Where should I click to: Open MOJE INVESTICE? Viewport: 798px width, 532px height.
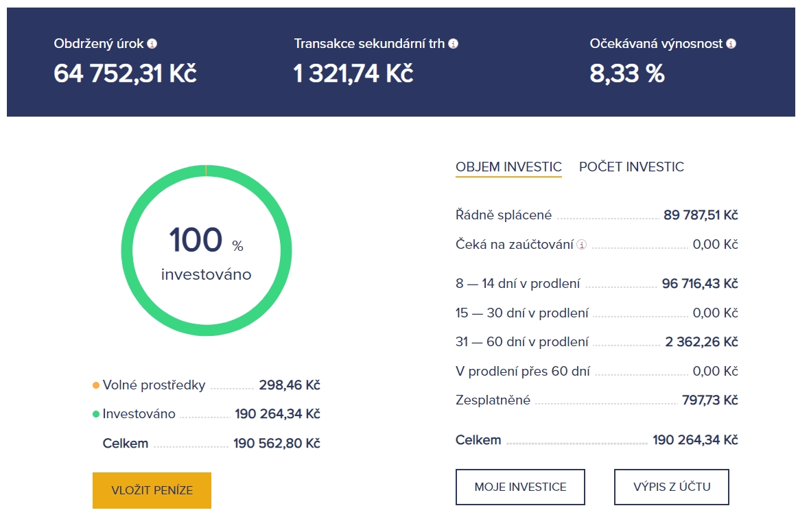tap(520, 487)
